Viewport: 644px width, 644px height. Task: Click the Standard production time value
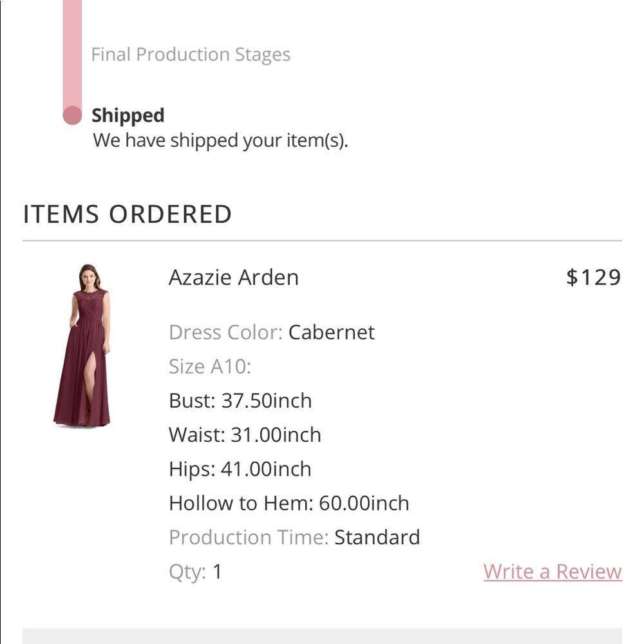(x=377, y=536)
